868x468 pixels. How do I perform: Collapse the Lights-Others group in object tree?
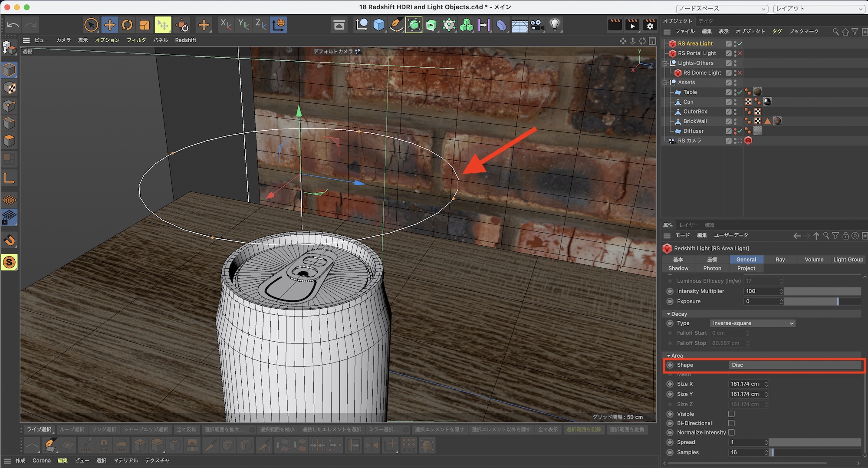[665, 63]
